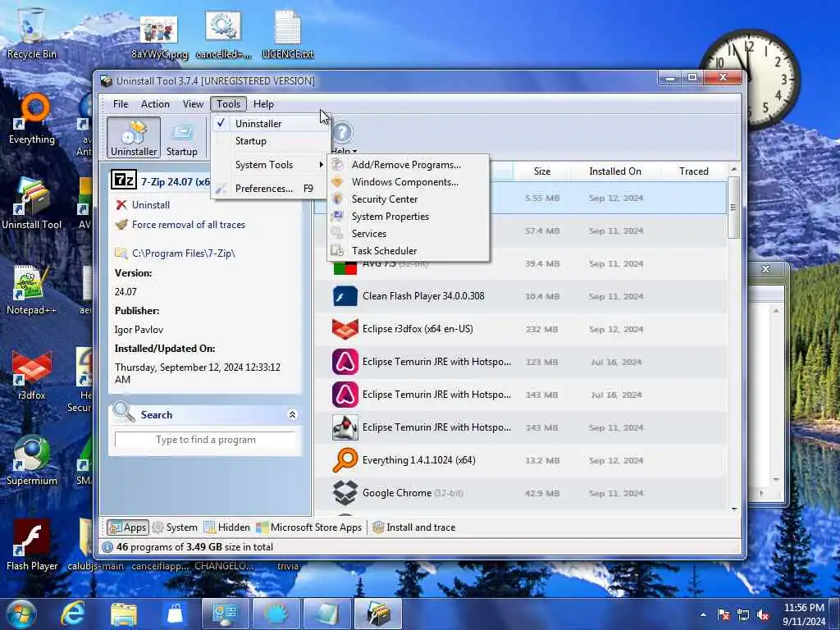Close the open Tools menu
This screenshot has height=630, width=840.
[x=228, y=104]
